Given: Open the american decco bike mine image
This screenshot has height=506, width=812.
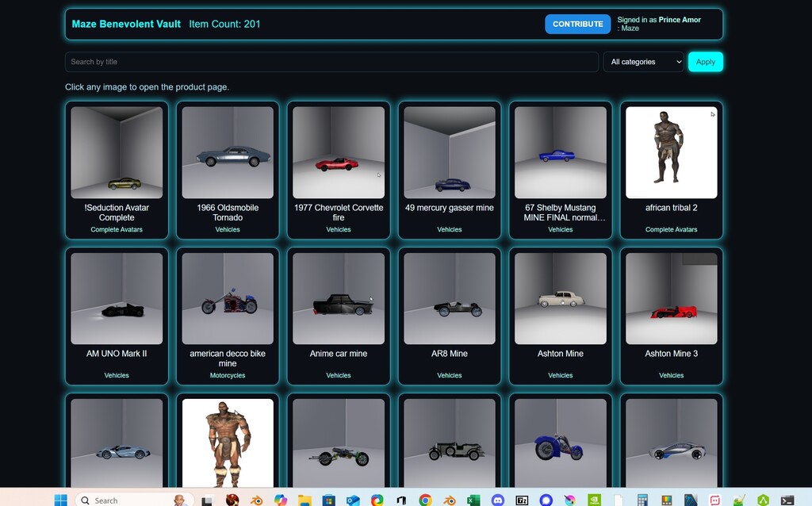Looking at the screenshot, I should 228,298.
